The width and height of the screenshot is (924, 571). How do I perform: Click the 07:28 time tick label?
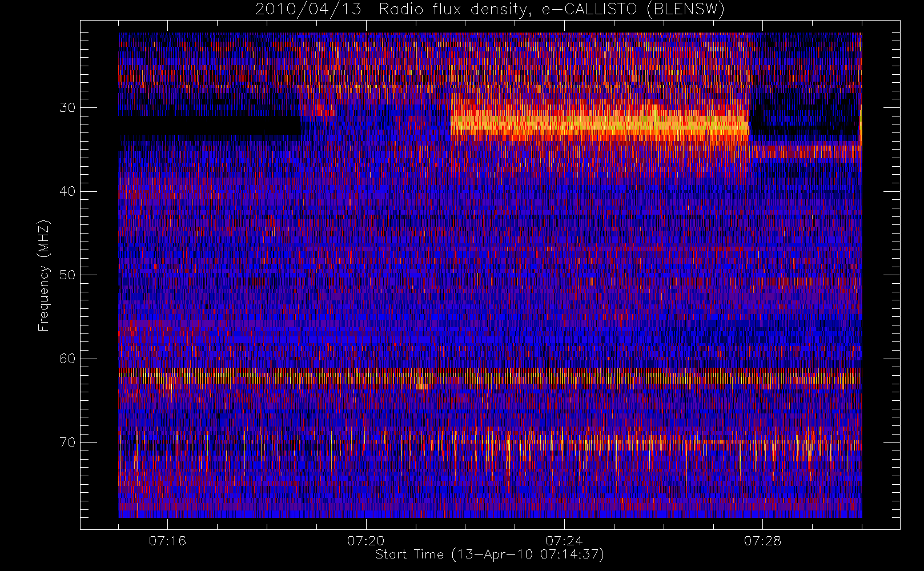coord(762,541)
